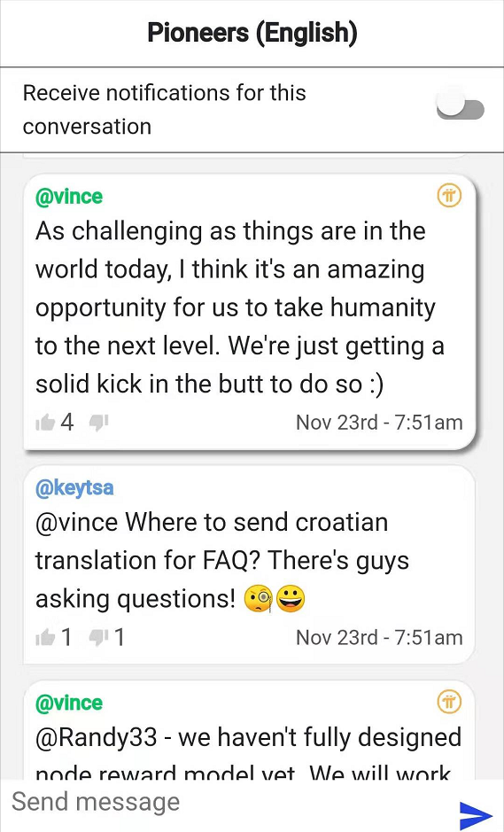Viewport: 504px width, 832px height.
Task: Tap the Pi badge on vince's Randy33 reply
Action: (449, 702)
